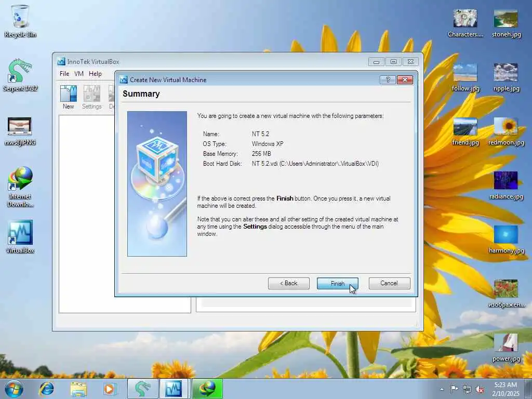Select the follow.jpg desktop file
Viewport: 532px width, 399px height.
click(465, 77)
